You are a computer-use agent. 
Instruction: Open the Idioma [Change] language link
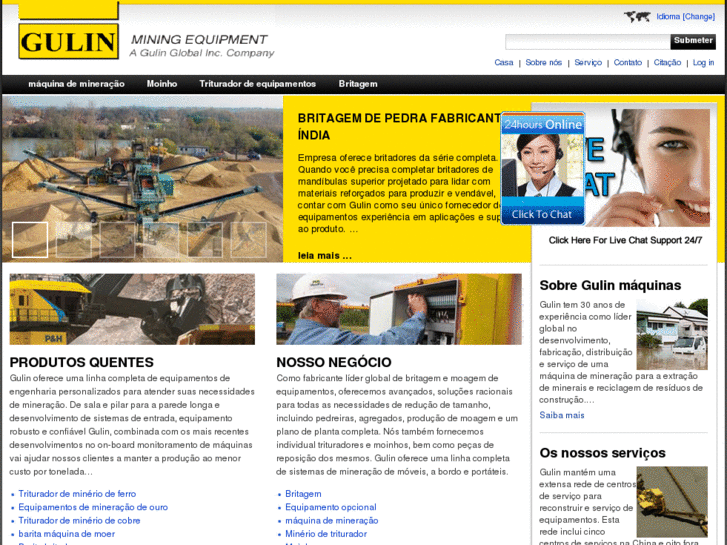685,17
